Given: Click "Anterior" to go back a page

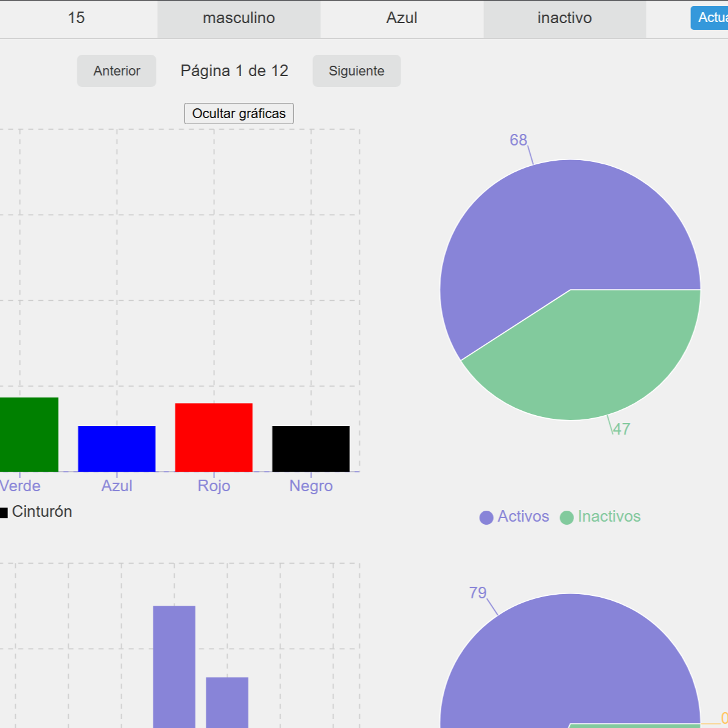Looking at the screenshot, I should point(116,71).
